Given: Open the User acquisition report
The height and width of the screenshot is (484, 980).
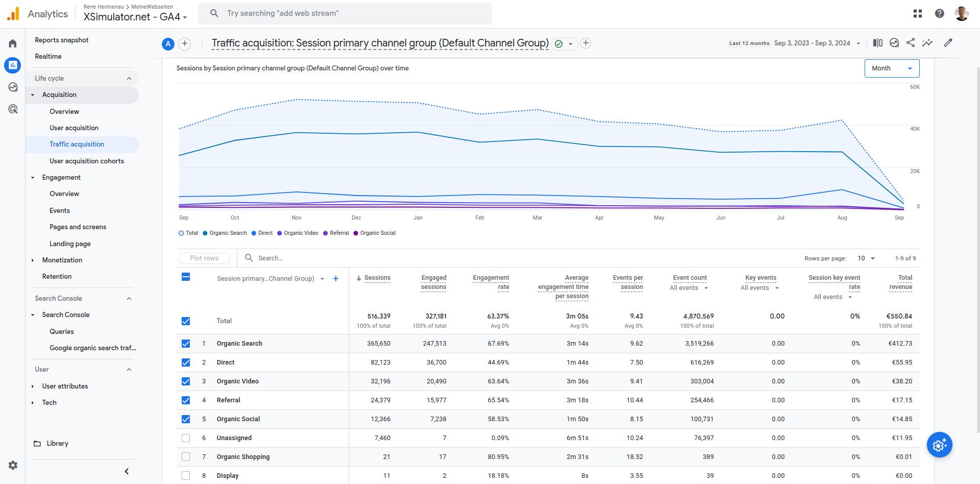Looking at the screenshot, I should coord(74,128).
